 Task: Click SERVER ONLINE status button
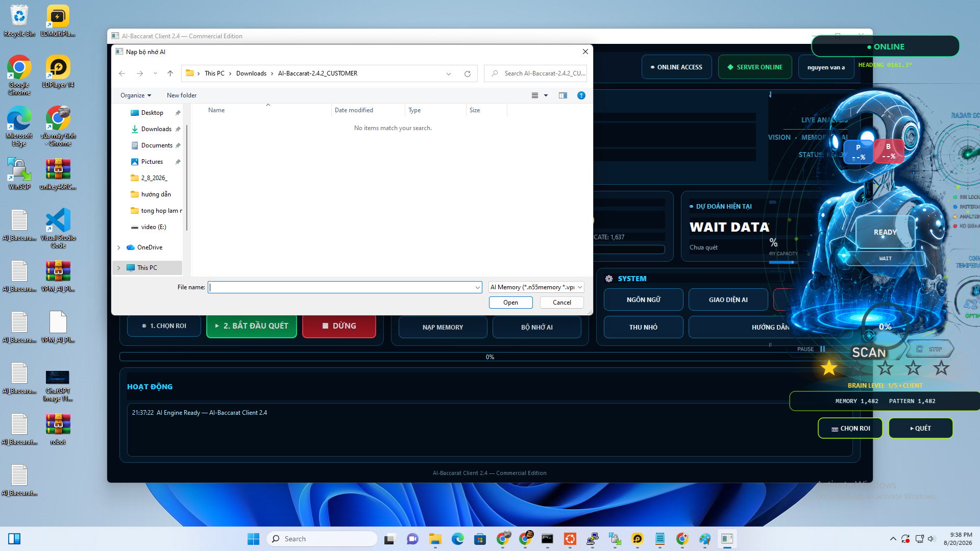pos(755,67)
